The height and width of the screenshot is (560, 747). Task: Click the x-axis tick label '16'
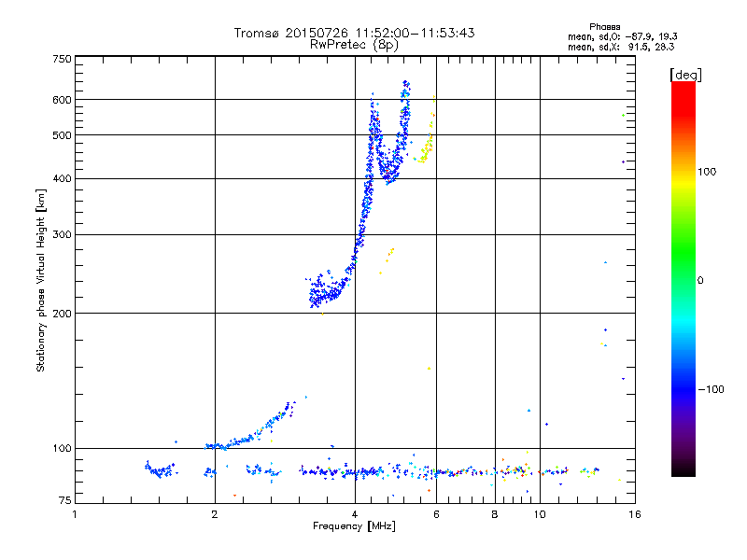point(635,514)
